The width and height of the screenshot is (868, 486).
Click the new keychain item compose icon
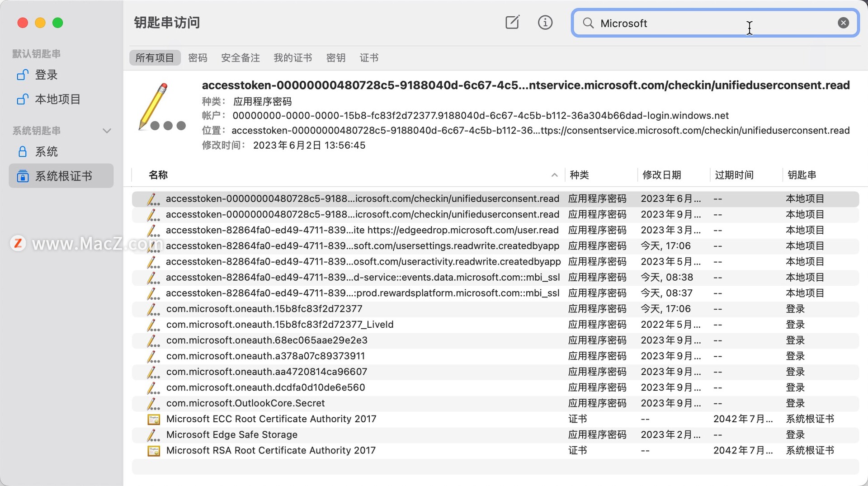[512, 22]
